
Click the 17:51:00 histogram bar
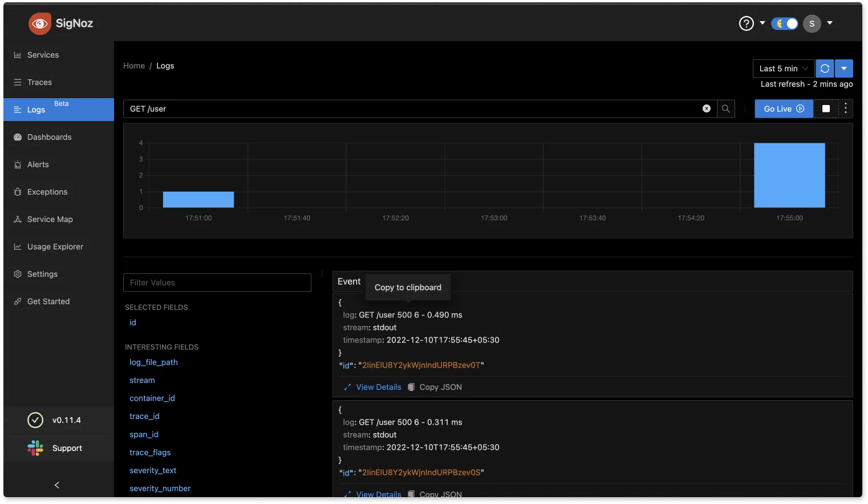198,200
